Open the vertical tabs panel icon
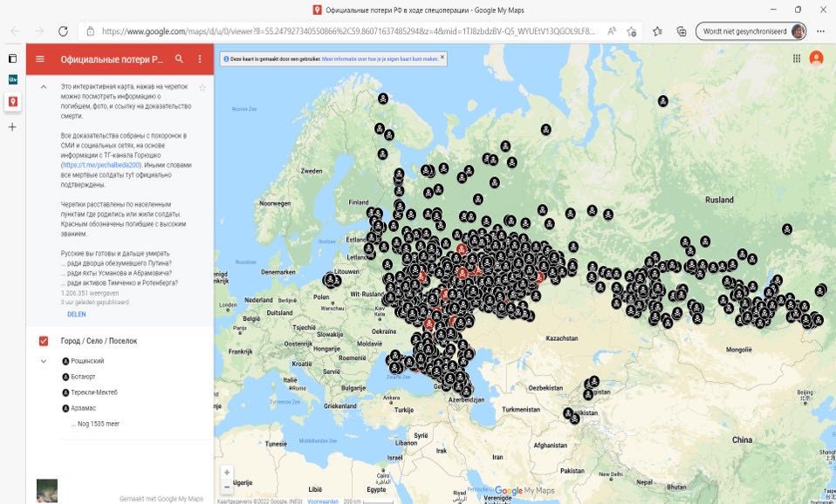 pos(13,58)
